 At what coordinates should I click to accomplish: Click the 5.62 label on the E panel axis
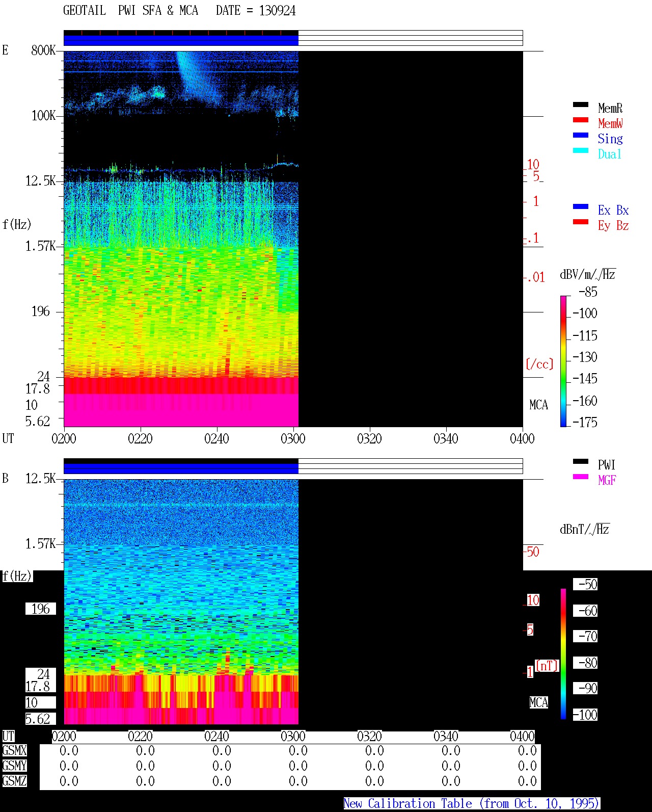pos(38,421)
